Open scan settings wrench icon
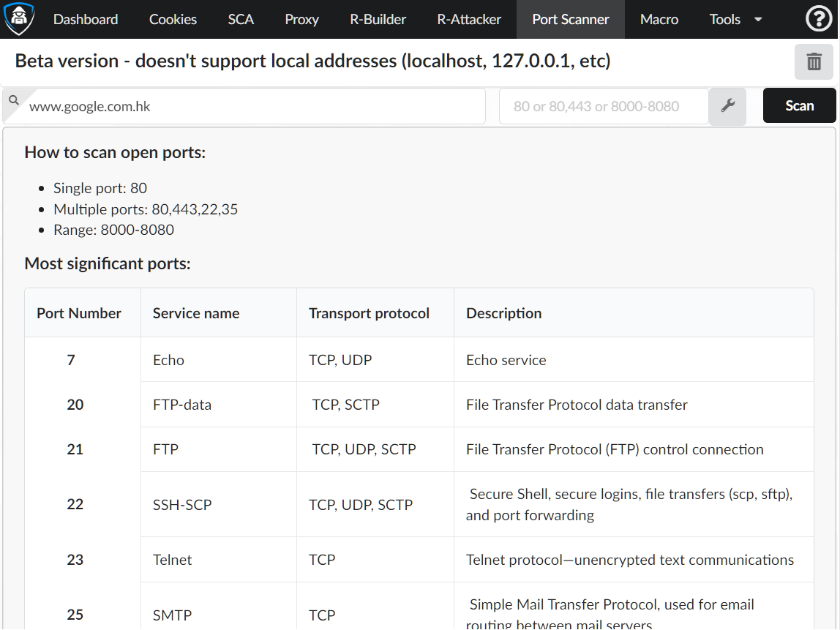The image size is (840, 630). click(x=727, y=106)
